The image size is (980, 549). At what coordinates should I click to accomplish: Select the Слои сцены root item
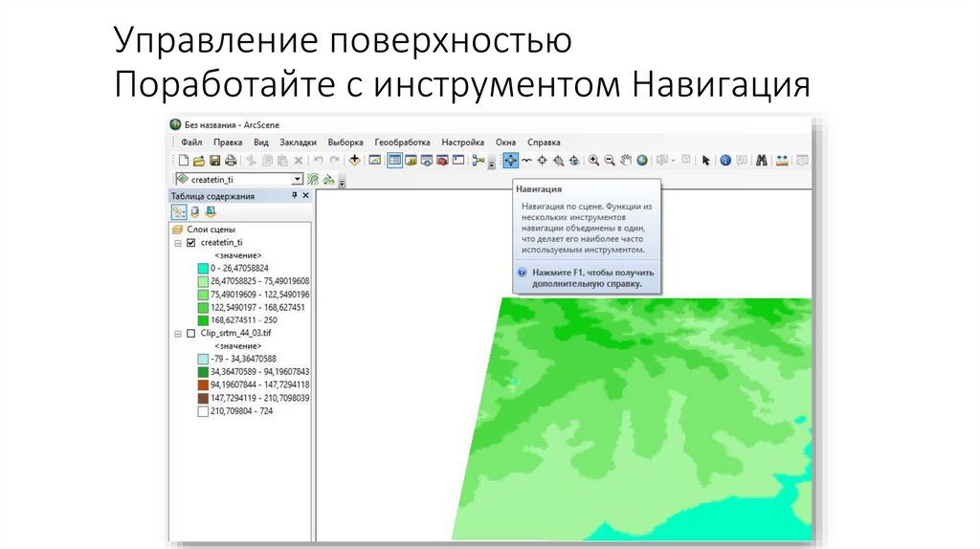click(211, 230)
